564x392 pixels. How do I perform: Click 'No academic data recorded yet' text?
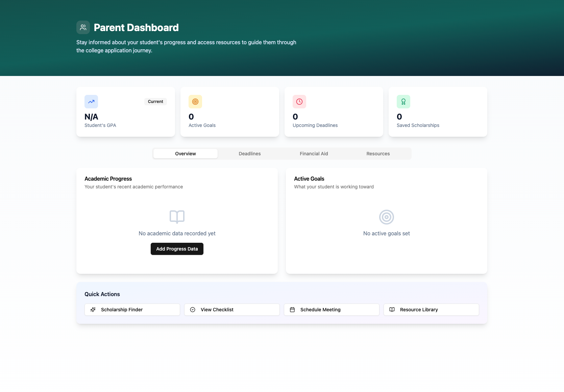[x=177, y=233]
